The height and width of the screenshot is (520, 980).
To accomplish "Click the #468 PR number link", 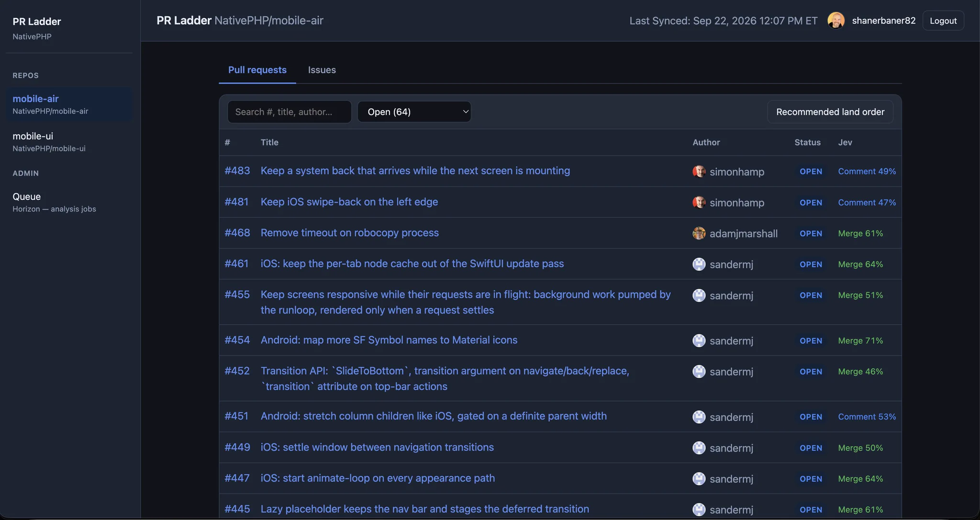I will click(237, 233).
